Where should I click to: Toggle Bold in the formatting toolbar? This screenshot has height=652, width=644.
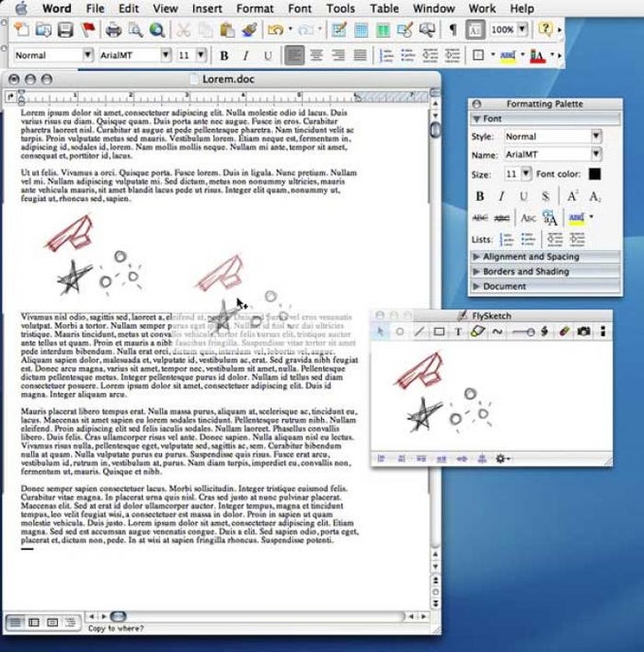[224, 55]
